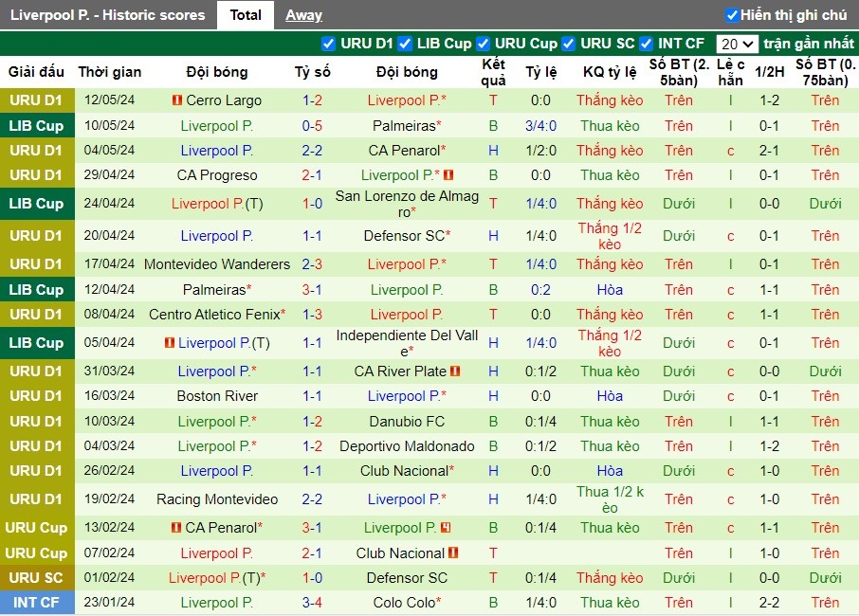Click the 0:2 odds on 12/04/24
The image size is (859, 616).
pyautogui.click(x=540, y=290)
